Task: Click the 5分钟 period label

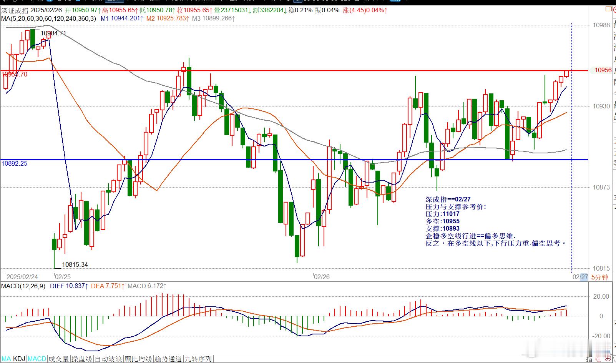Action: point(599,277)
